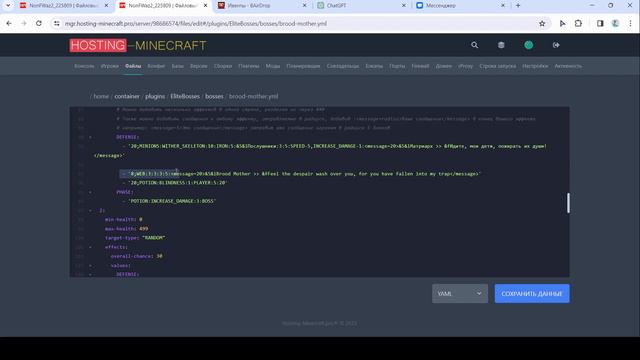Open the search icon in the site header
This screenshot has height=360, width=640.
pos(474,45)
